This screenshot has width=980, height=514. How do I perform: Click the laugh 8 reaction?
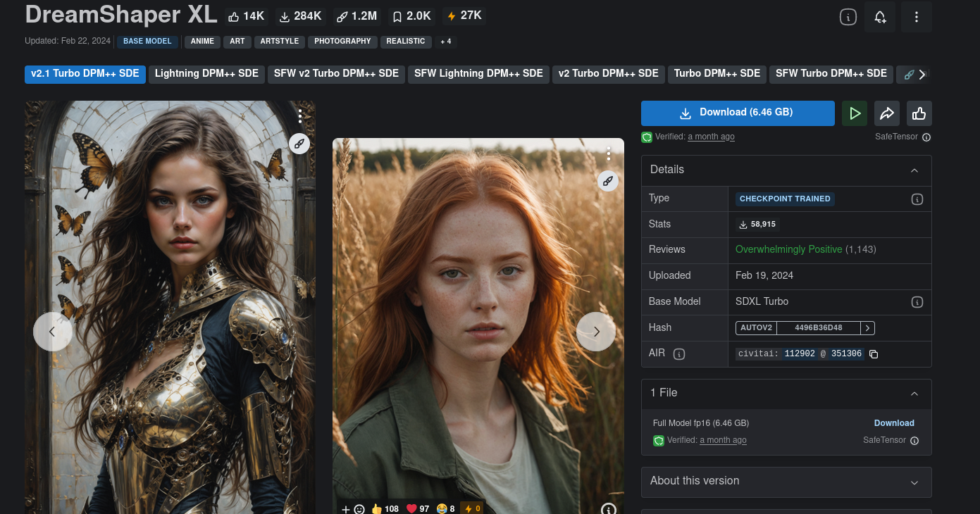pyautogui.click(x=446, y=509)
